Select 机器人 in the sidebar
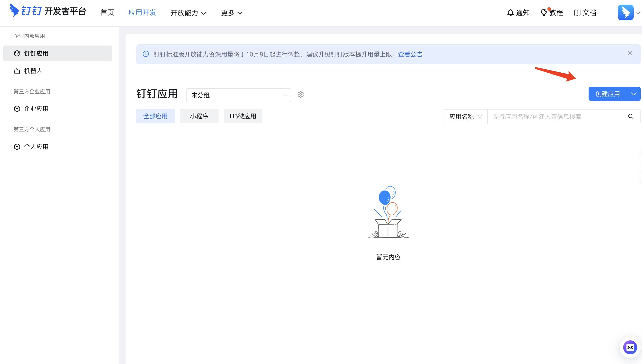Viewport: 642px width, 364px height. point(33,71)
